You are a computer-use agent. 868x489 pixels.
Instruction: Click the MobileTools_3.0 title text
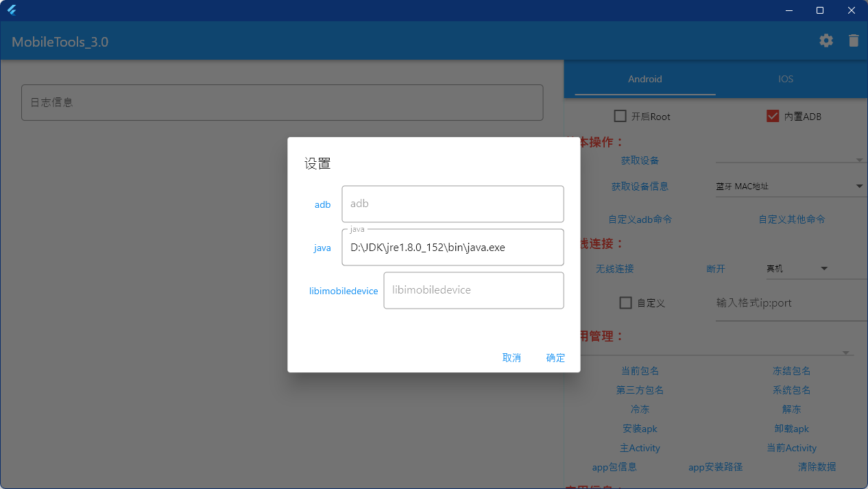60,42
